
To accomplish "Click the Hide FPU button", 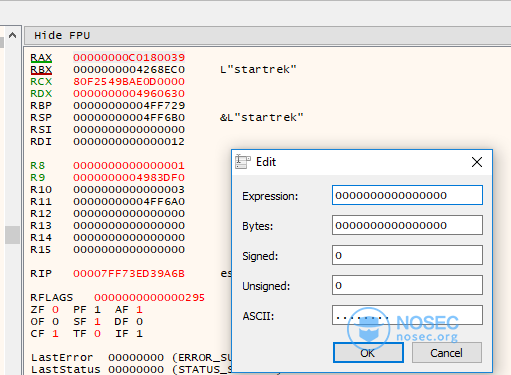I will click(x=268, y=35).
